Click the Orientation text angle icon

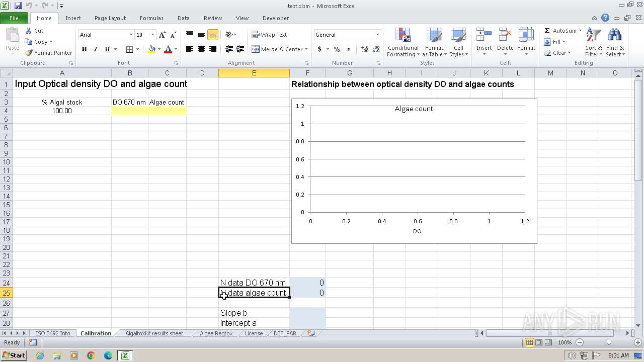(229, 35)
